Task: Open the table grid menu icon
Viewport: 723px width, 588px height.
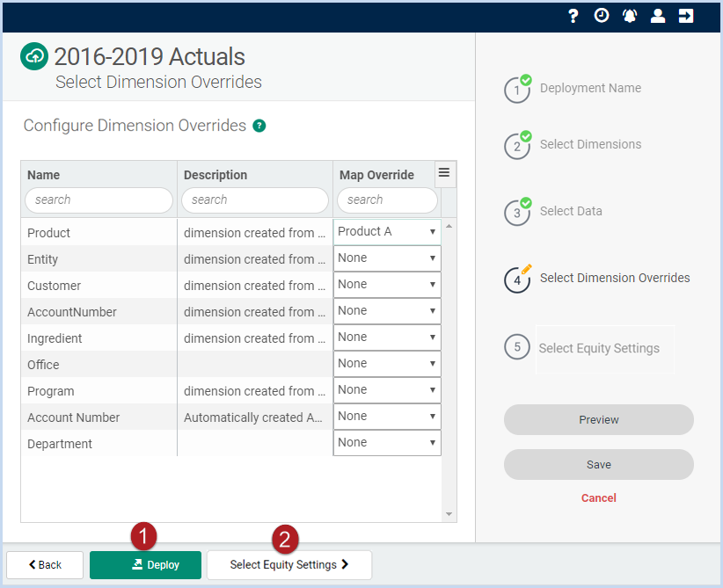Action: point(444,173)
